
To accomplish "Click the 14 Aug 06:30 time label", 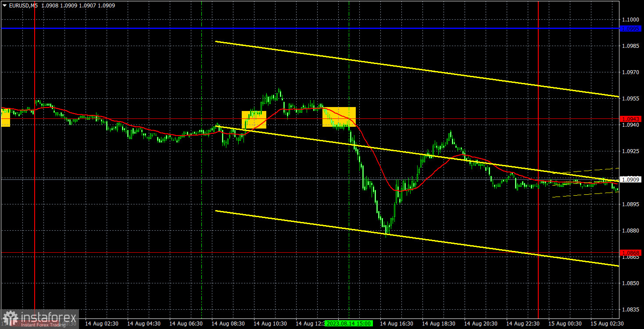I will [186, 323].
